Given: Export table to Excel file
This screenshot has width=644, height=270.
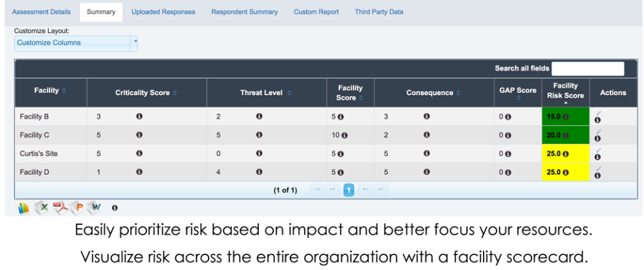Looking at the screenshot, I should pyautogui.click(x=42, y=207).
